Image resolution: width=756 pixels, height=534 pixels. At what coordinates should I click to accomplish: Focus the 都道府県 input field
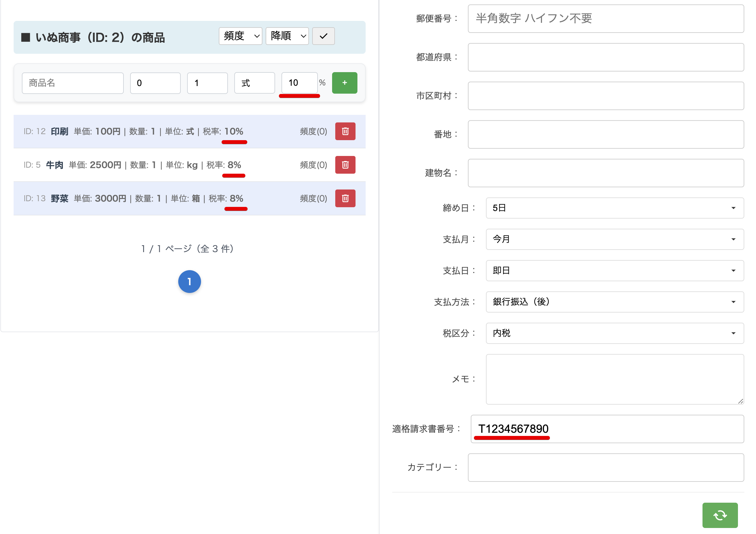[606, 57]
